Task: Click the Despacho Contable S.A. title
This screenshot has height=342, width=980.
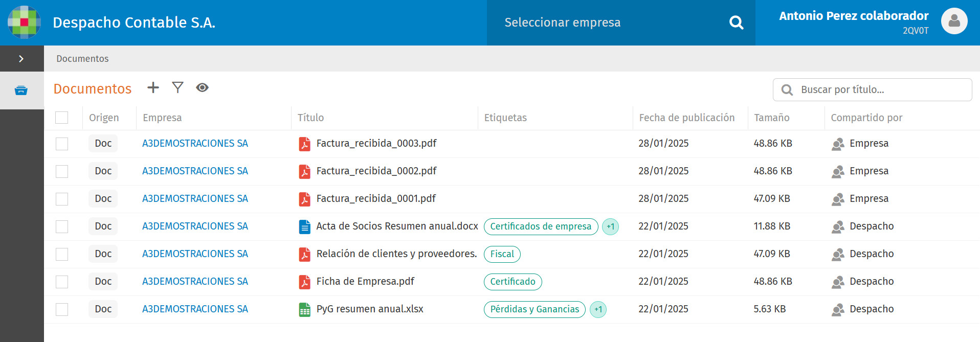Action: coord(134,22)
